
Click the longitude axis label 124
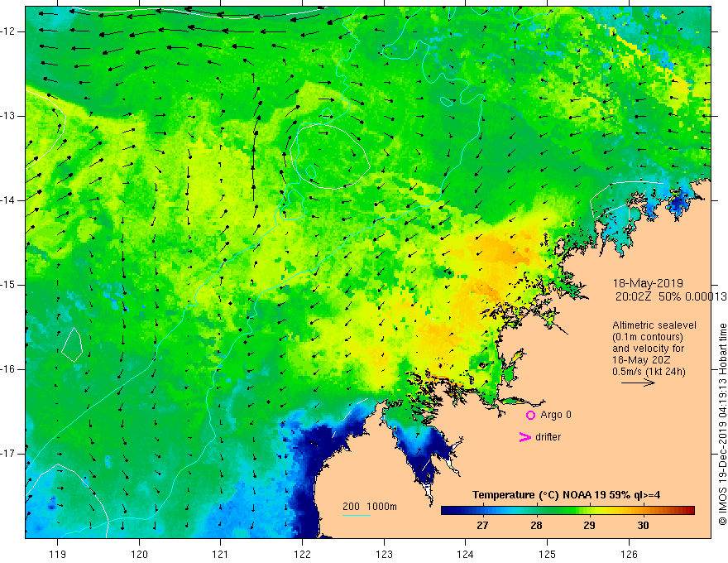[466, 554]
